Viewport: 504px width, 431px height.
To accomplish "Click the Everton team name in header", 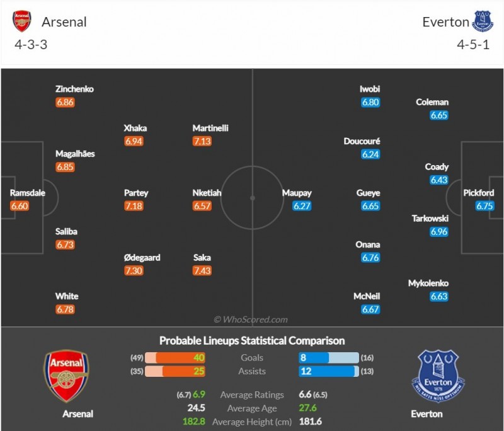I will tap(445, 22).
